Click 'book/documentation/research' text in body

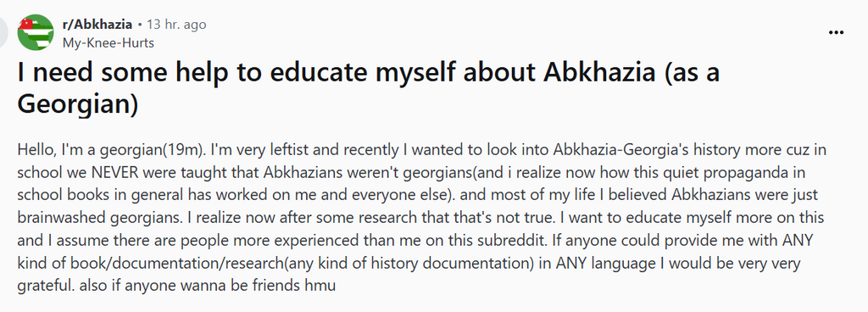tap(165, 264)
